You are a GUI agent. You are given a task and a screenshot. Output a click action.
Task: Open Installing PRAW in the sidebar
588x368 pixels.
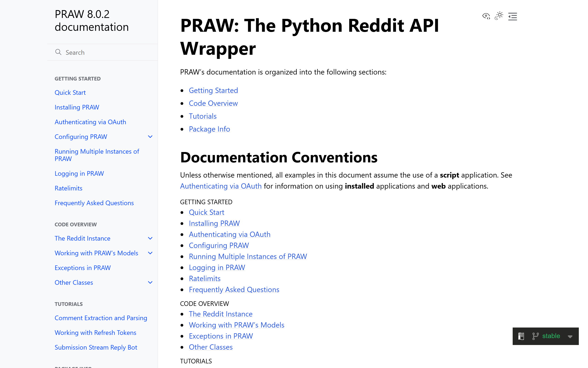(x=77, y=107)
